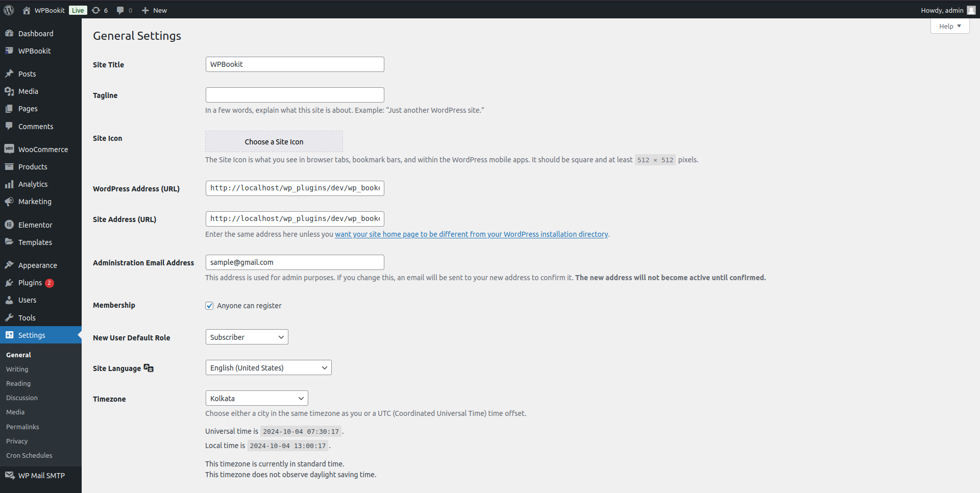Image resolution: width=980 pixels, height=493 pixels.
Task: Click the admin avatar in the top bar
Action: coord(970,10)
